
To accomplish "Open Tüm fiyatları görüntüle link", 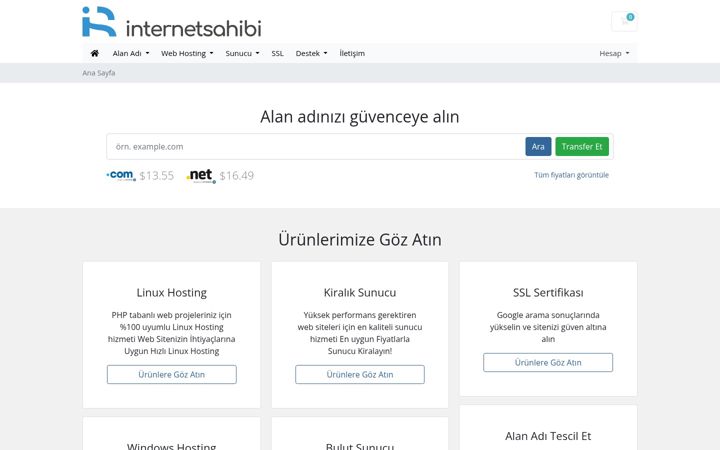I will (x=571, y=175).
